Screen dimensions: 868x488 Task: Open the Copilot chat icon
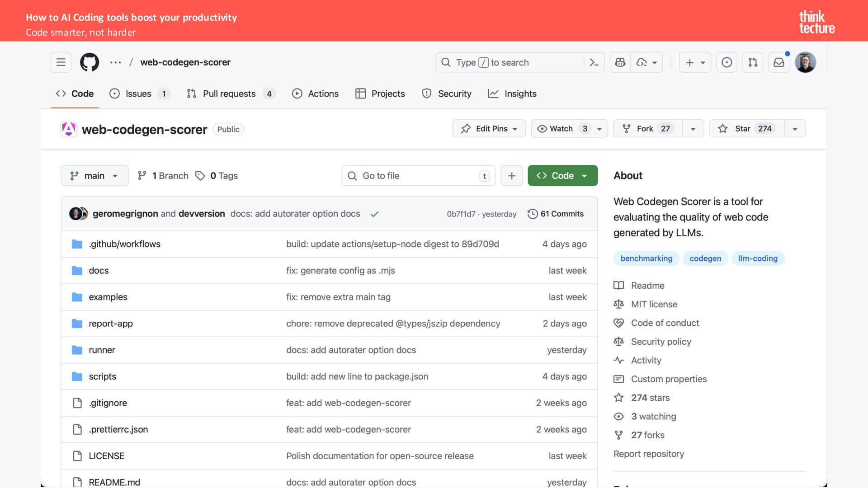point(620,62)
